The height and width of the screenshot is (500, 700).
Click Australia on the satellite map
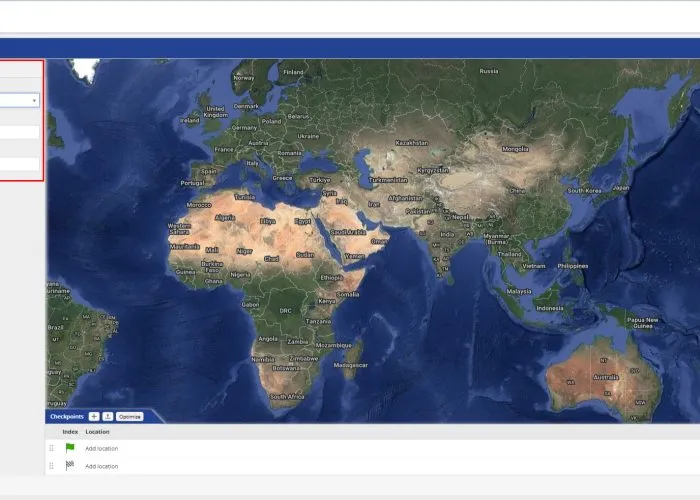[605, 377]
